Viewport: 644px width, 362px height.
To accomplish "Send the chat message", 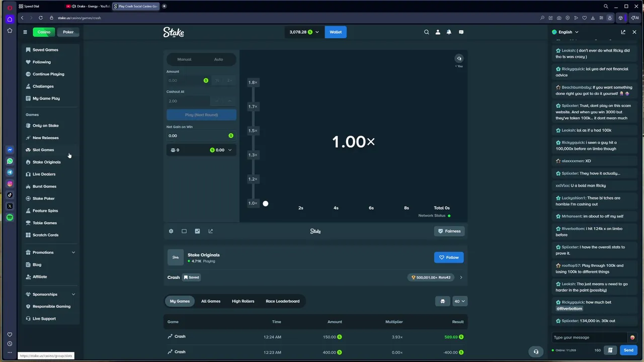I will click(628, 350).
